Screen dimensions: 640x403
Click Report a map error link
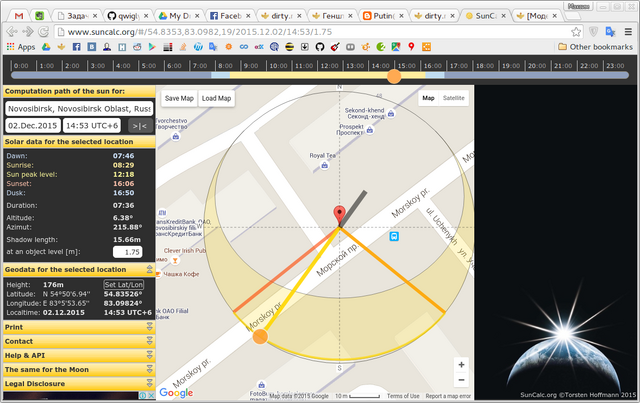(448, 396)
